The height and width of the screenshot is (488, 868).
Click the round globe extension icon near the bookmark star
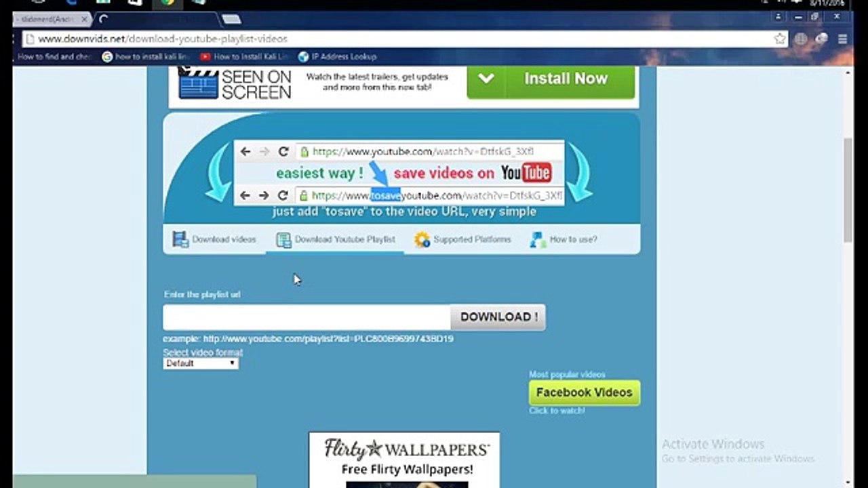(801, 39)
